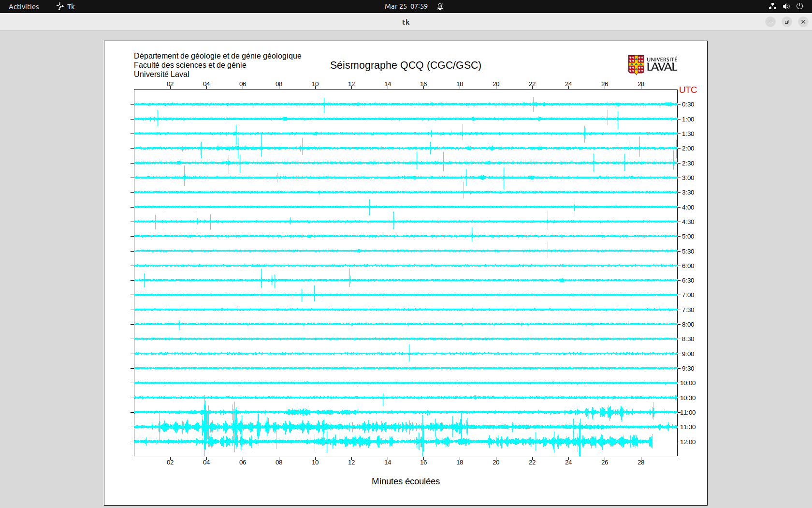This screenshot has width=812, height=508.
Task: Click the Minutes écoulées axis label
Action: [x=406, y=481]
